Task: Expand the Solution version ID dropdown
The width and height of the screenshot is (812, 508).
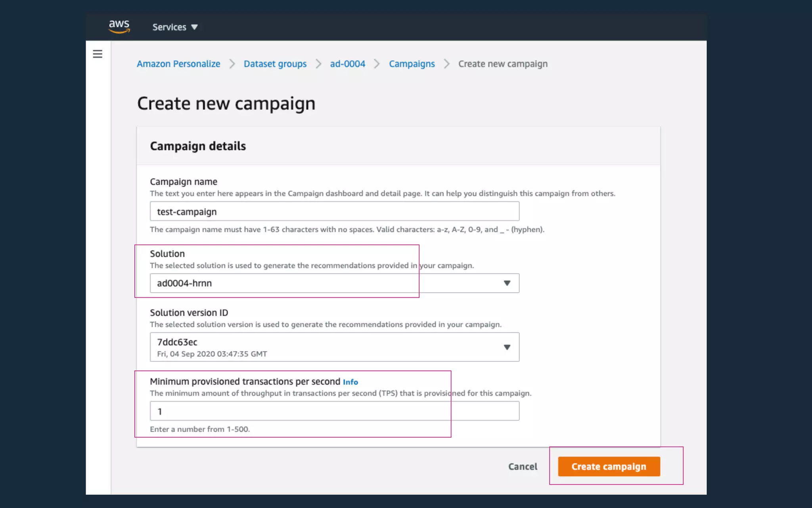Action: tap(334, 347)
